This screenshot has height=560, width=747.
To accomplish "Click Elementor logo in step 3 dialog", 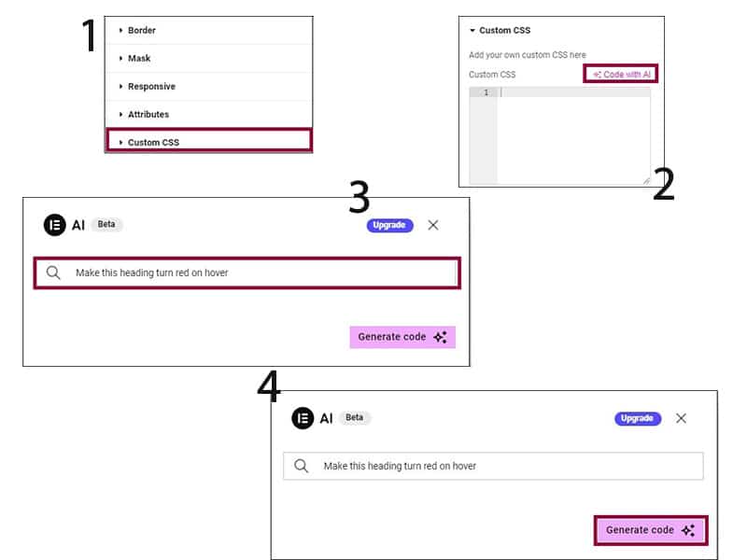I will pyautogui.click(x=55, y=225).
